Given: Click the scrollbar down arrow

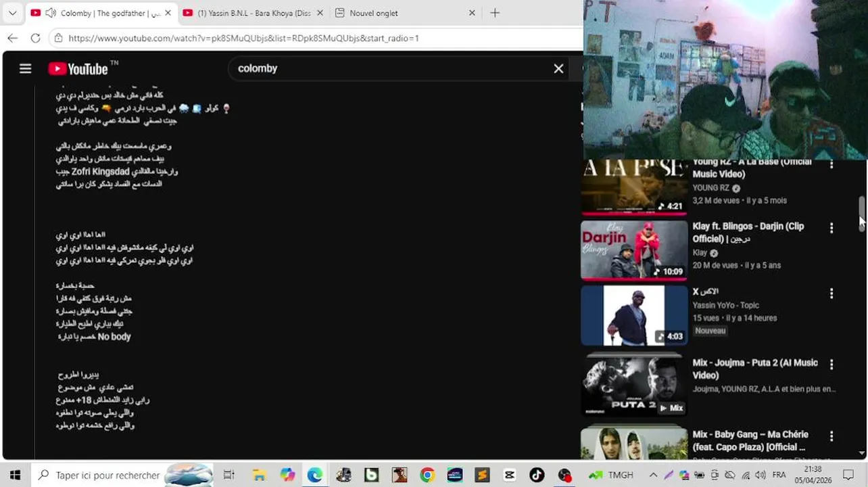Looking at the screenshot, I should (862, 453).
